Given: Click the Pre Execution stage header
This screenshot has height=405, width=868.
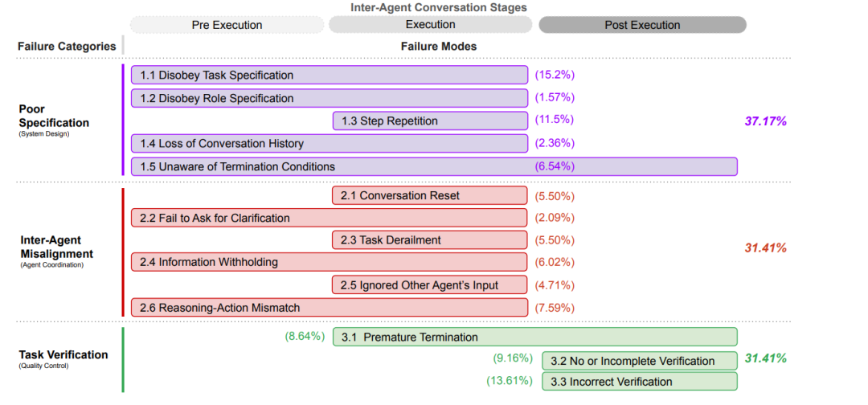Looking at the screenshot, I should pos(227,25).
